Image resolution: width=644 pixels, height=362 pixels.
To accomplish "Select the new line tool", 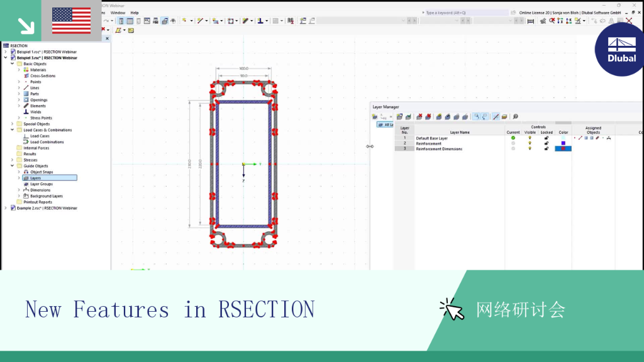I will coord(200,21).
